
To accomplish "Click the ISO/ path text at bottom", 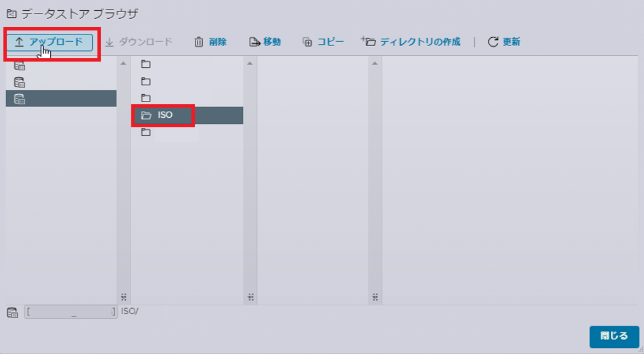I will click(130, 311).
